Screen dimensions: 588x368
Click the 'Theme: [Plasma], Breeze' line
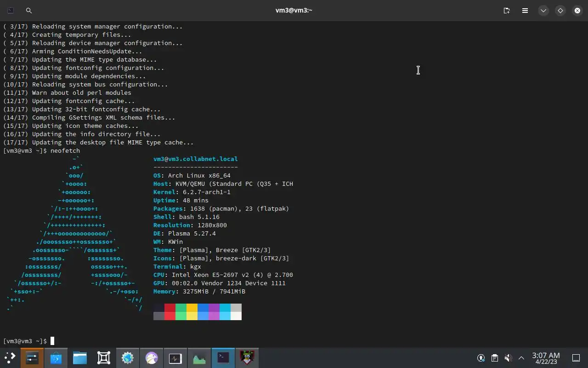[x=212, y=250]
